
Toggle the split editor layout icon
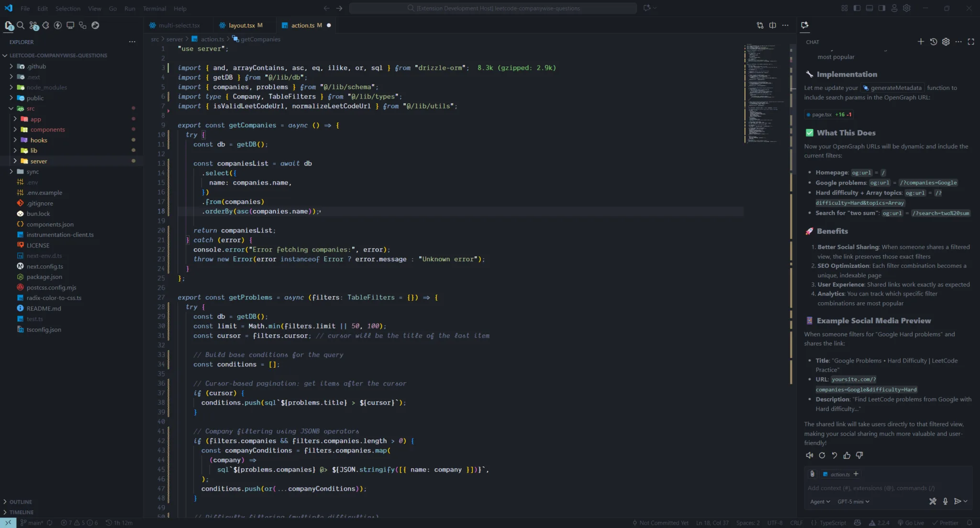coord(773,25)
